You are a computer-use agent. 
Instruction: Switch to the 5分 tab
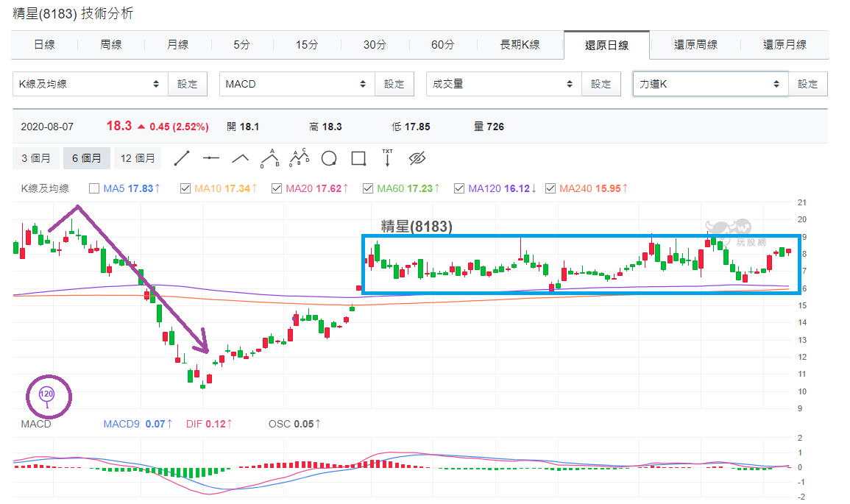[x=242, y=45]
